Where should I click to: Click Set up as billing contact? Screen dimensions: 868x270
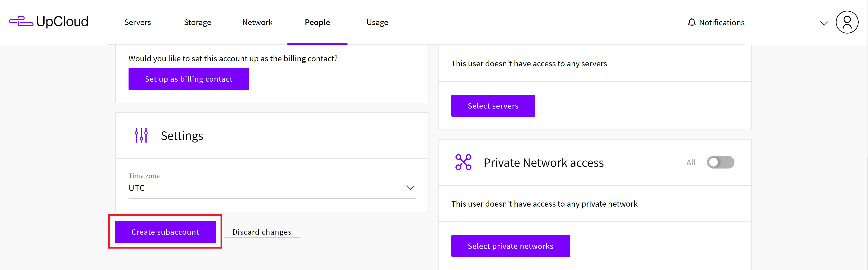point(189,79)
